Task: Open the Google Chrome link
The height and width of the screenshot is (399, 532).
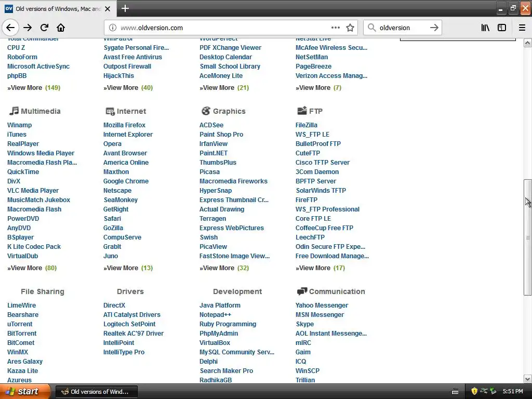Action: point(126,181)
